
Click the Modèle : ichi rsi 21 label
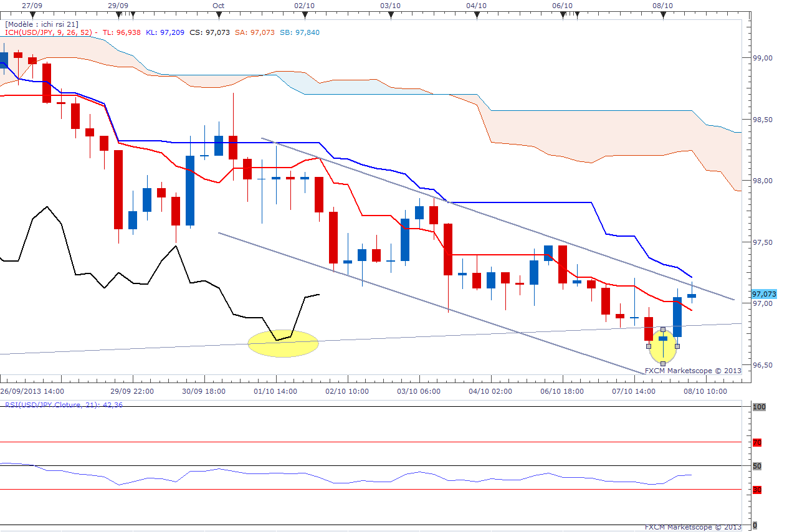click(42, 24)
